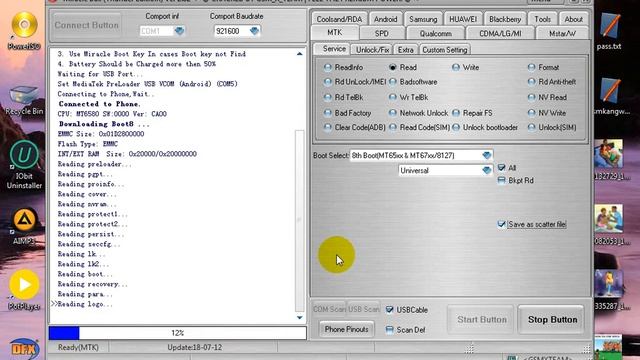
Task: Switch to the Coolsand/RDA tab
Action: (339, 19)
